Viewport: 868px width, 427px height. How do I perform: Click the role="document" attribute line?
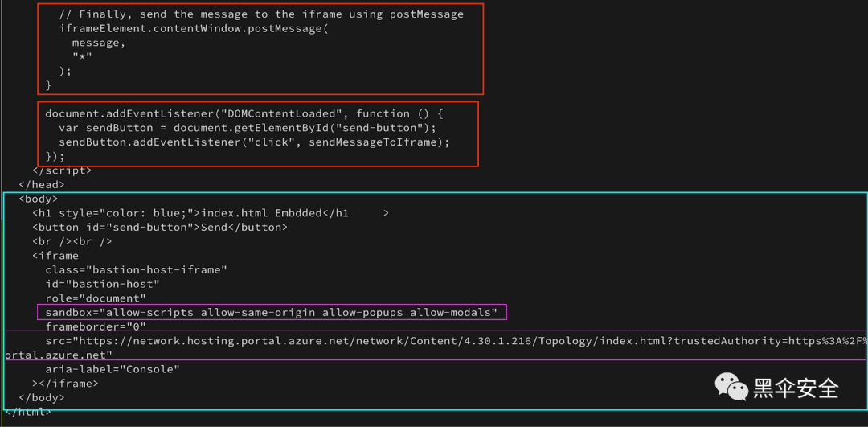tap(95, 298)
